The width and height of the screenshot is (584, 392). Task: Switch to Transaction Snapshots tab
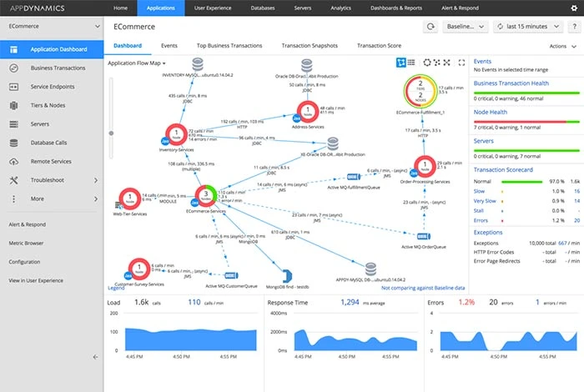click(x=310, y=45)
